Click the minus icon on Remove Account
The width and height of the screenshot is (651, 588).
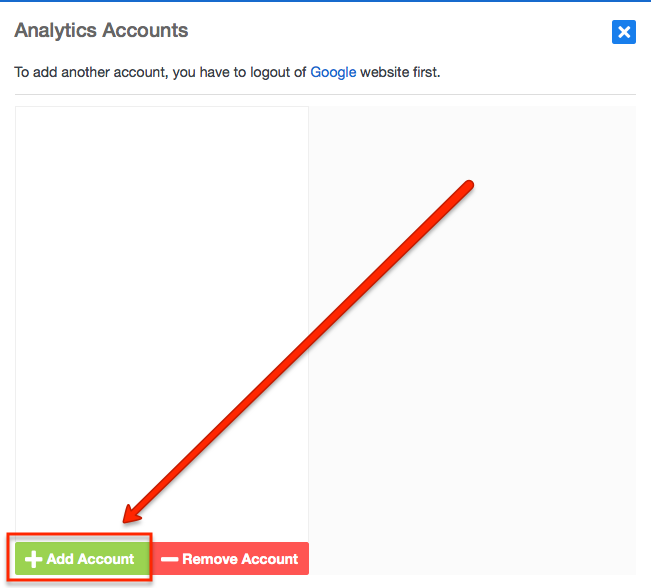pyautogui.click(x=169, y=559)
